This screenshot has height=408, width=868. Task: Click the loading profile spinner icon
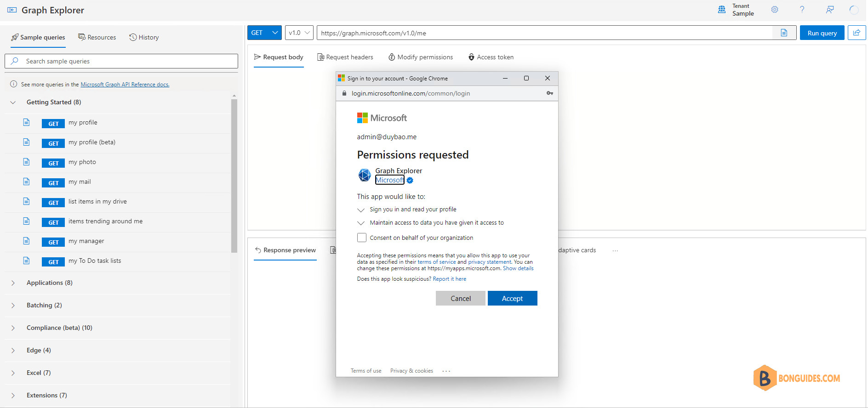click(854, 10)
